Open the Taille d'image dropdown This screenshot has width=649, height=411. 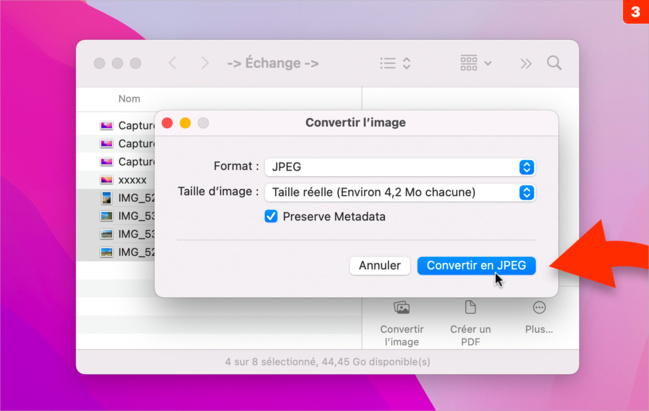coord(400,192)
